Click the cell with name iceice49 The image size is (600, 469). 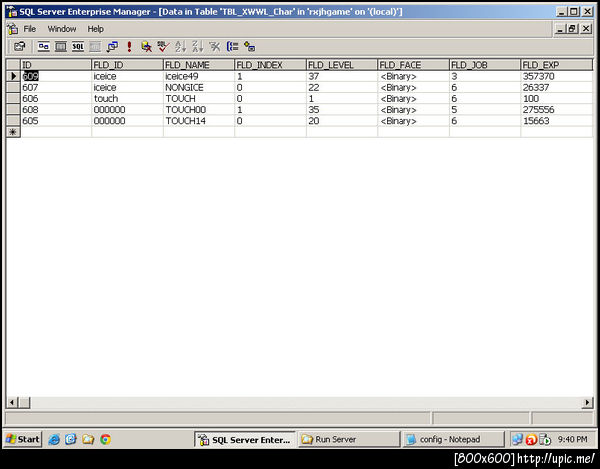pyautogui.click(x=199, y=76)
